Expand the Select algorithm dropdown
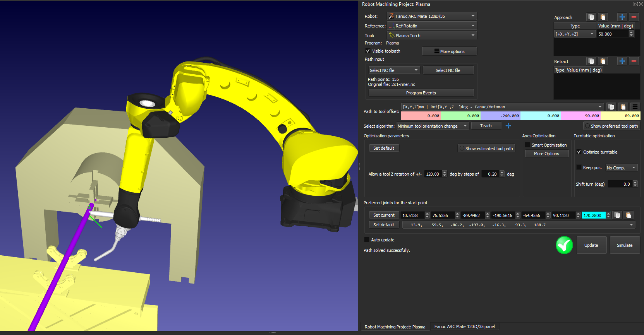Screen dimensions: 644x335 [433, 126]
